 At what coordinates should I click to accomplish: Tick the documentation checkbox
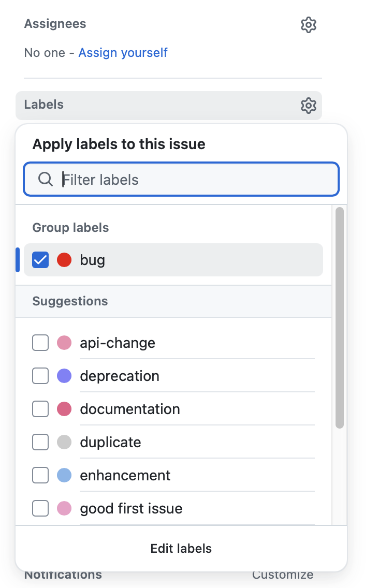40,409
